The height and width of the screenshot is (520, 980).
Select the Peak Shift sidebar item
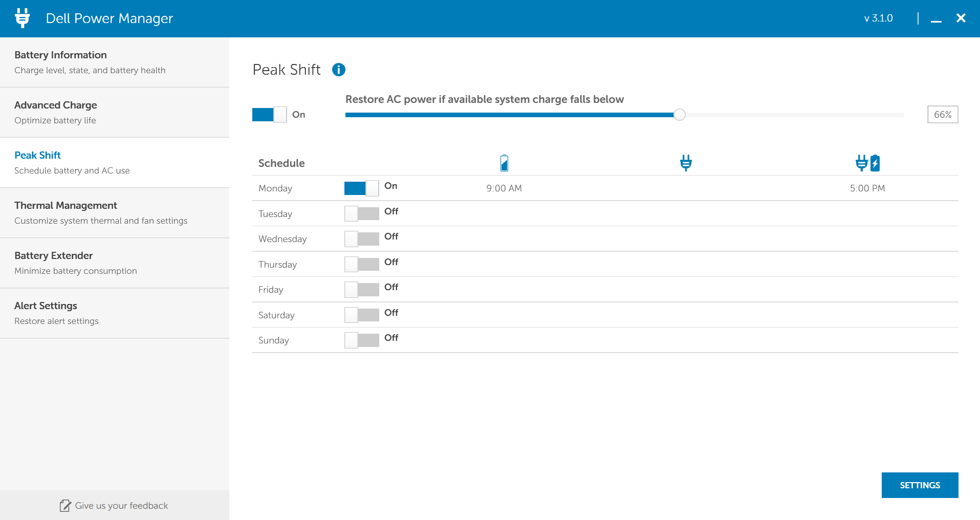pyautogui.click(x=115, y=162)
